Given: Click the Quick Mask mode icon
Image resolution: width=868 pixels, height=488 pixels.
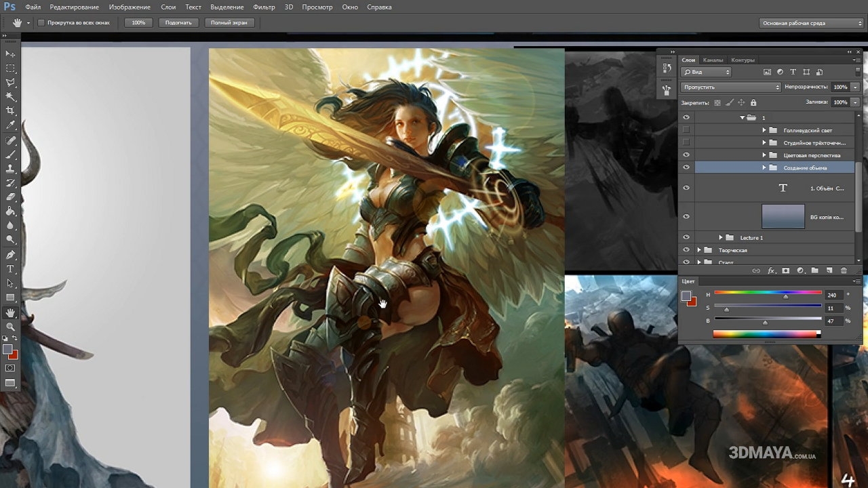Looking at the screenshot, I should [10, 368].
